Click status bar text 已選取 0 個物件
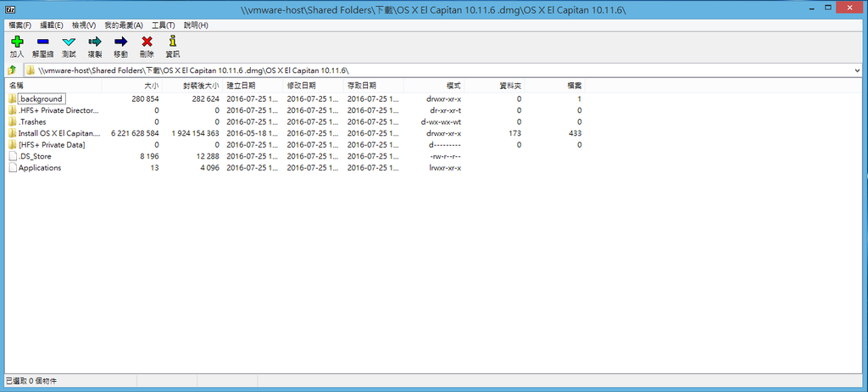Viewport: 868px width, 392px height. pyautogui.click(x=31, y=381)
